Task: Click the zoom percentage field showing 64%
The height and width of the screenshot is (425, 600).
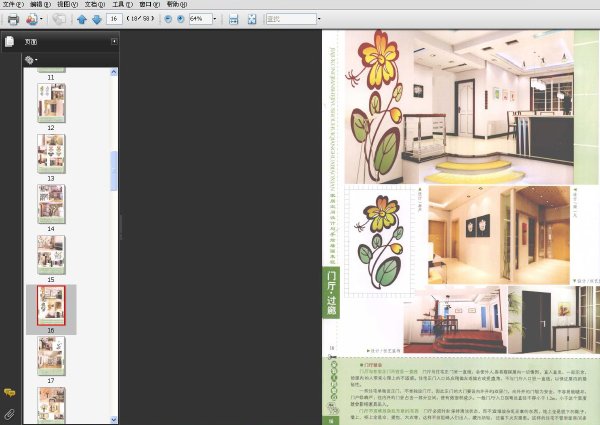Action: point(201,19)
